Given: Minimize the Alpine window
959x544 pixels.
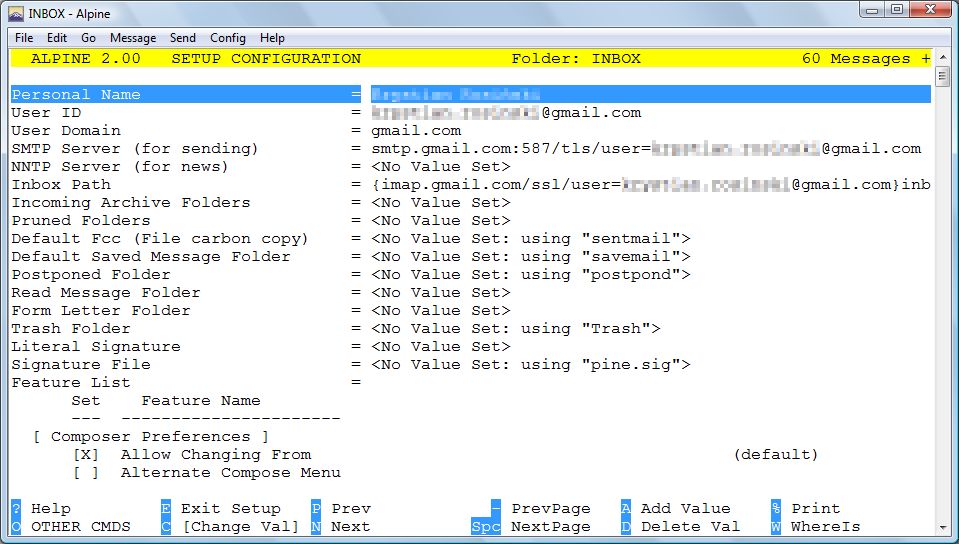Looking at the screenshot, I should (x=872, y=10).
